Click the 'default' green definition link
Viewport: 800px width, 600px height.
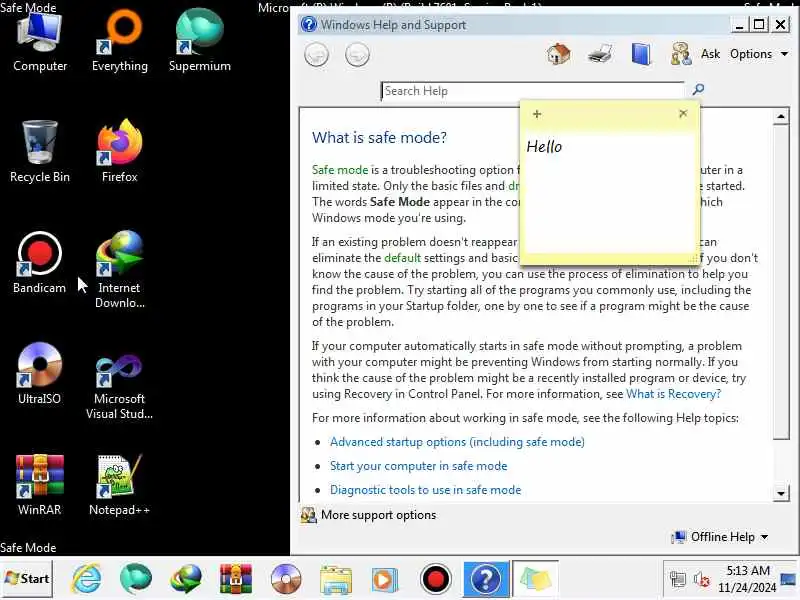coord(403,258)
